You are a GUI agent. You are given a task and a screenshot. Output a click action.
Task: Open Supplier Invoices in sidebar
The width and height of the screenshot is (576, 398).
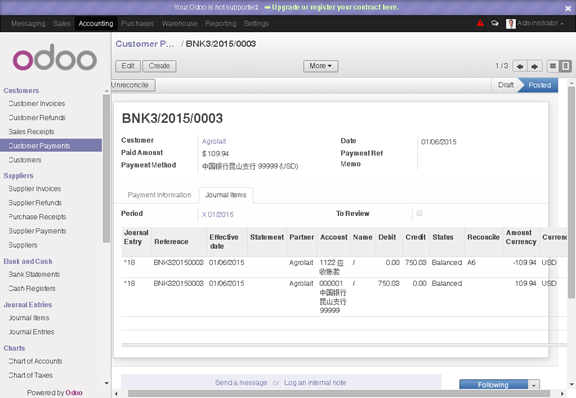[x=35, y=189]
